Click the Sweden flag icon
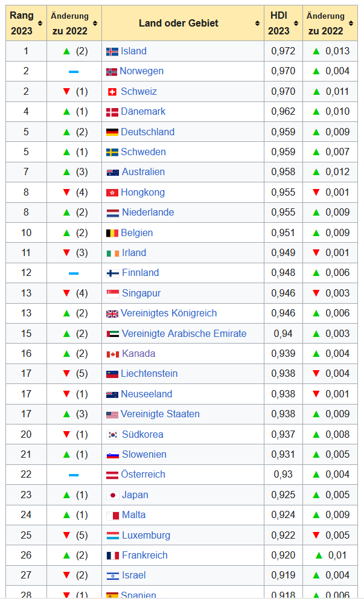Viewport: 364px width, 599px height. click(x=112, y=152)
